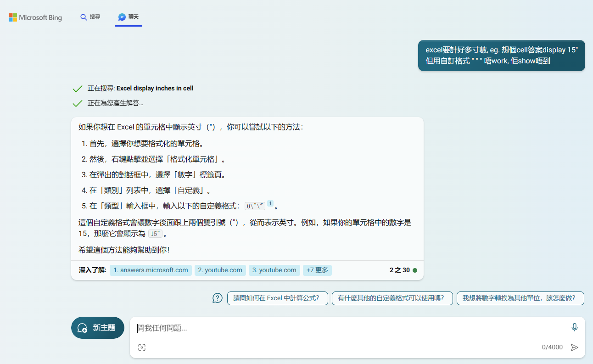This screenshot has height=364, width=593.
Task: Click the Microsoft Bing logo
Action: click(x=35, y=17)
